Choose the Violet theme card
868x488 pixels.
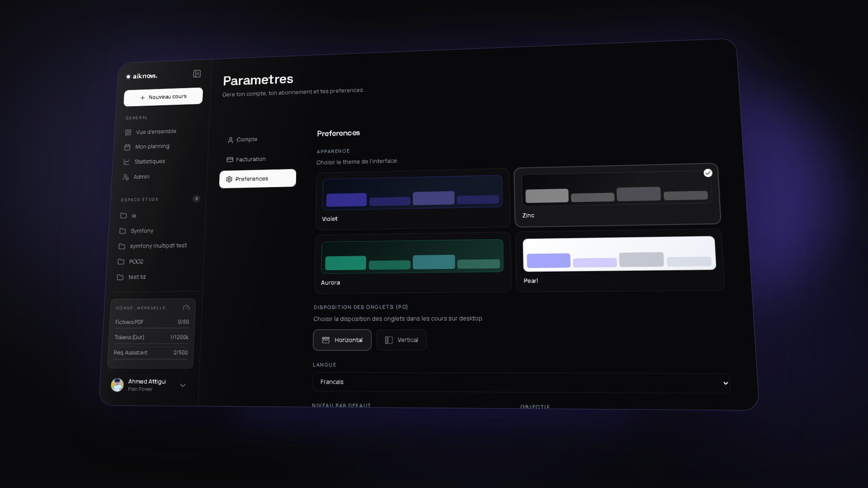point(413,198)
